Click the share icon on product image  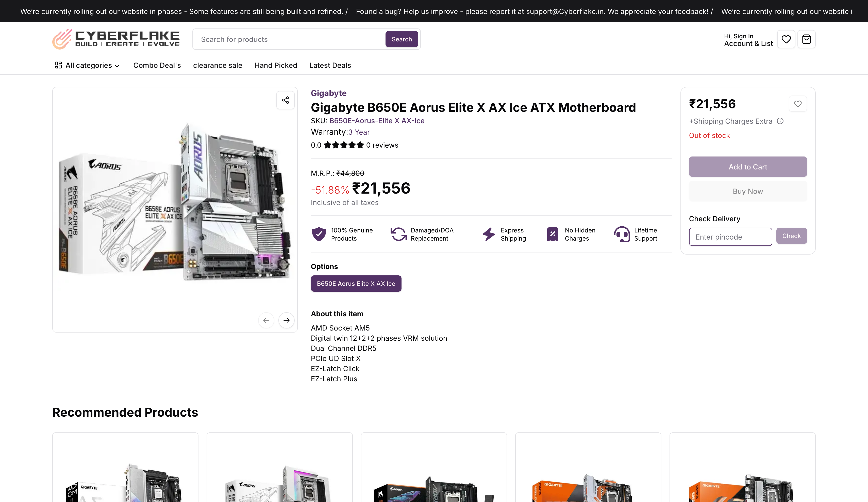(285, 100)
